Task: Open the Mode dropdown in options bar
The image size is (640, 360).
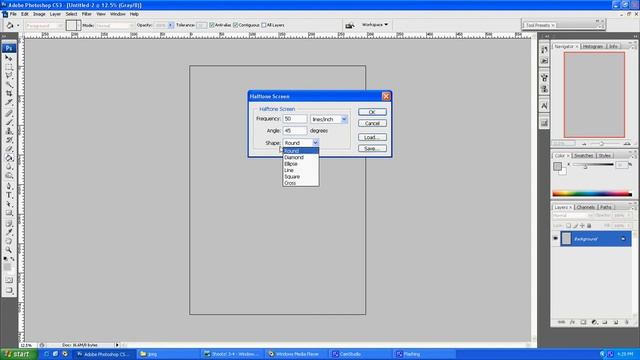Action: pyautogui.click(x=114, y=25)
